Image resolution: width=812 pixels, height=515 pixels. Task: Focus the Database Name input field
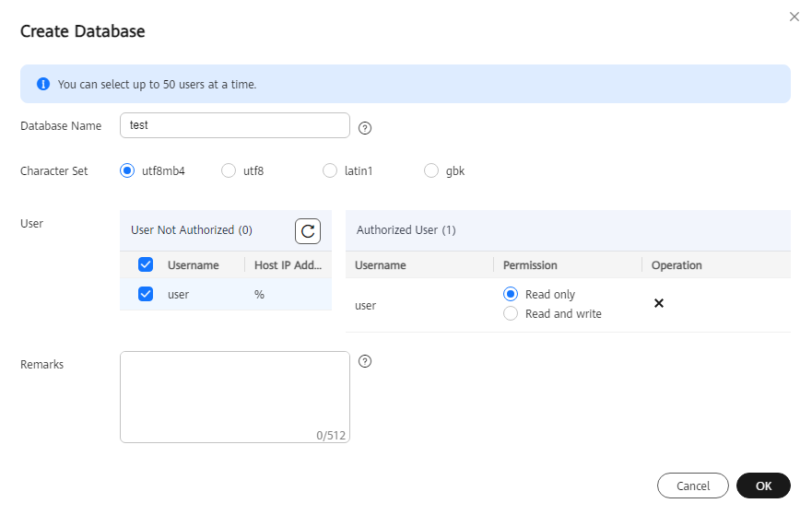point(235,125)
